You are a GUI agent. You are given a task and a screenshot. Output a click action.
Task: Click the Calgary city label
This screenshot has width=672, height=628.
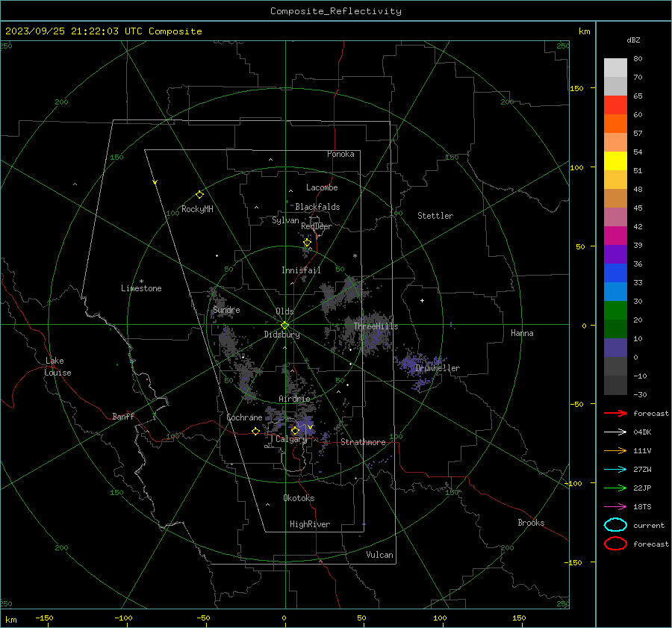click(291, 439)
